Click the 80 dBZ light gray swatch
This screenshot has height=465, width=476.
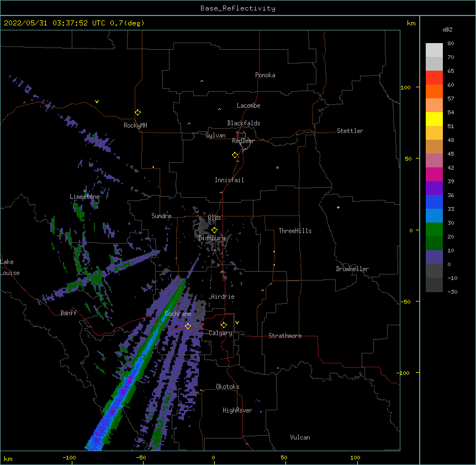click(x=434, y=50)
